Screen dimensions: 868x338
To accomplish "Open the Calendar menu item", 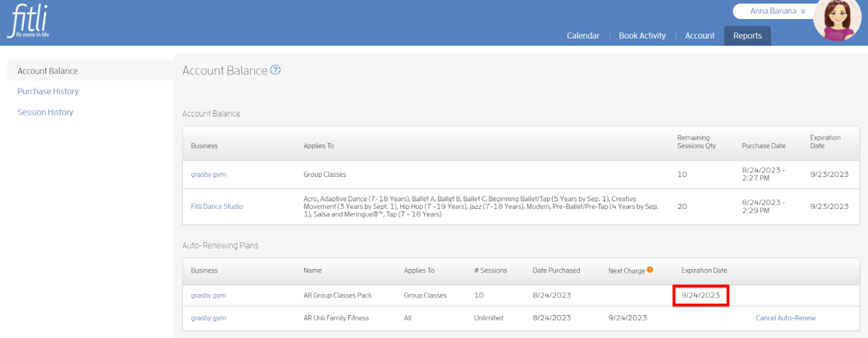I will pos(583,35).
